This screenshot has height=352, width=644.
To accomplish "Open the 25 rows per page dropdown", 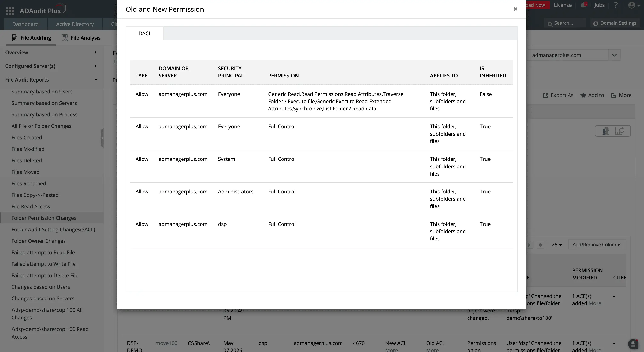I will (557, 245).
